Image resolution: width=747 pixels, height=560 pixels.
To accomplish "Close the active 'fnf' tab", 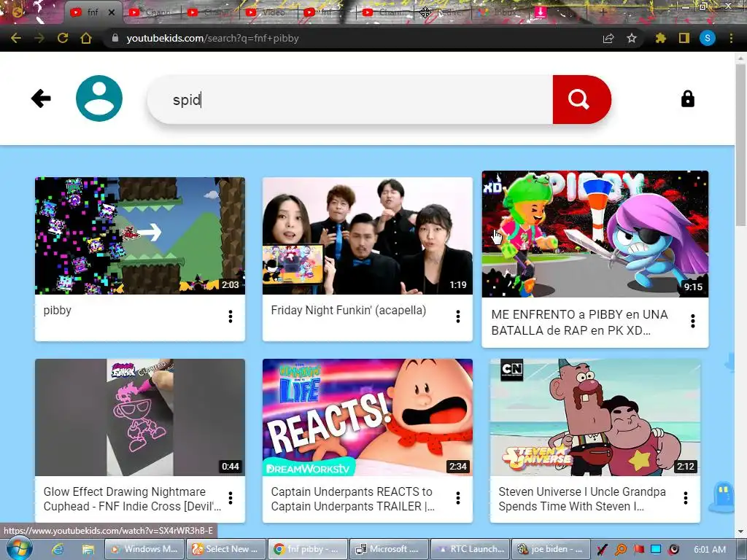I will point(112,12).
